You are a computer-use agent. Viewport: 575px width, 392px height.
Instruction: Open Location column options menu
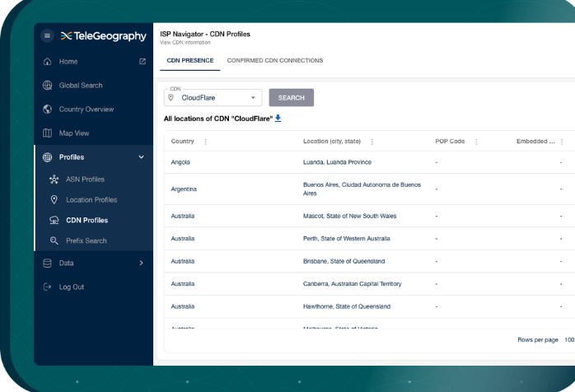[x=372, y=142]
